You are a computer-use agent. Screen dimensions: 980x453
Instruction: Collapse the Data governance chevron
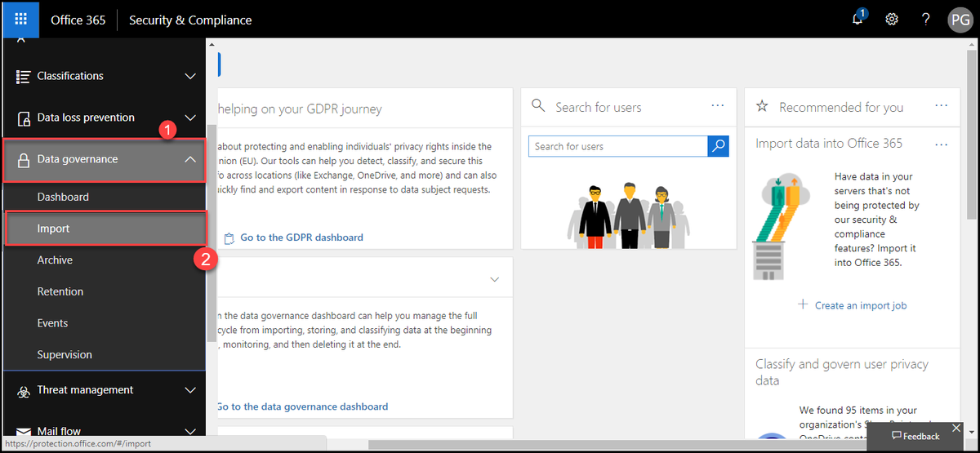pyautogui.click(x=190, y=159)
